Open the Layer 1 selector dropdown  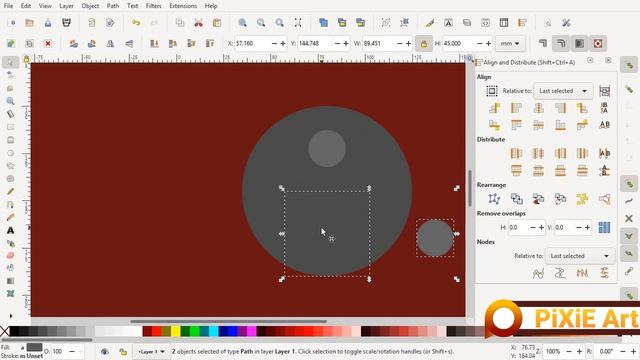(151, 351)
